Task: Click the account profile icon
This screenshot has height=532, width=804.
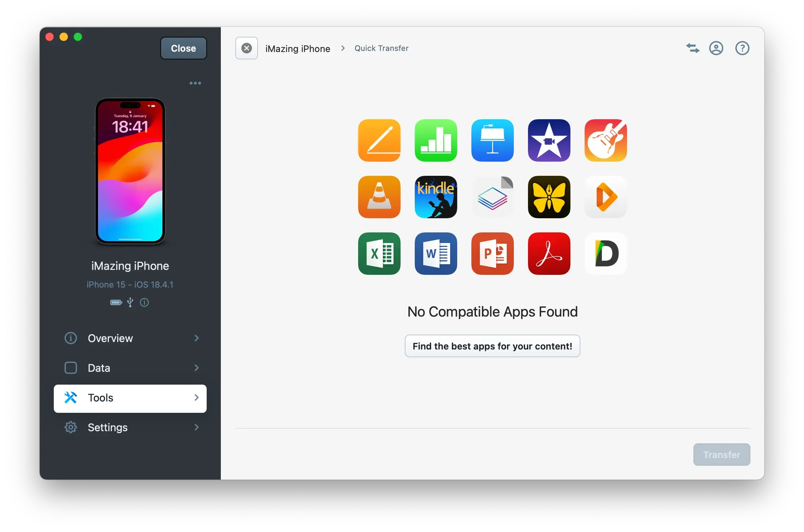Action: point(716,48)
